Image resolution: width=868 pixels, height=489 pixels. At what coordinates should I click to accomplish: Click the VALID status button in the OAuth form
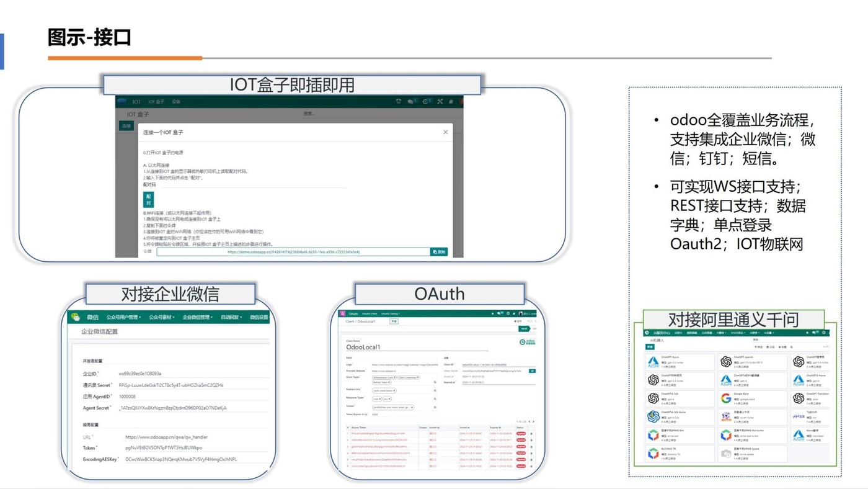pos(524,329)
